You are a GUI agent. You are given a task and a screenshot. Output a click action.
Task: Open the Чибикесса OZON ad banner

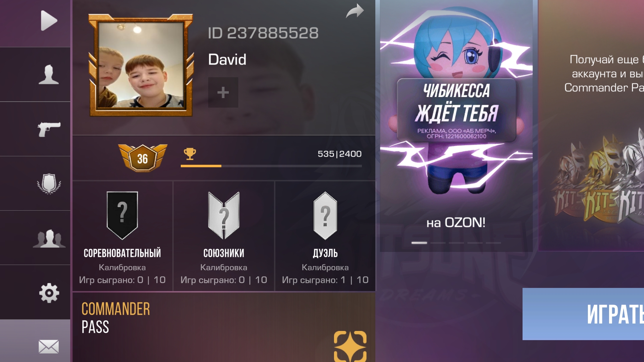click(x=456, y=126)
